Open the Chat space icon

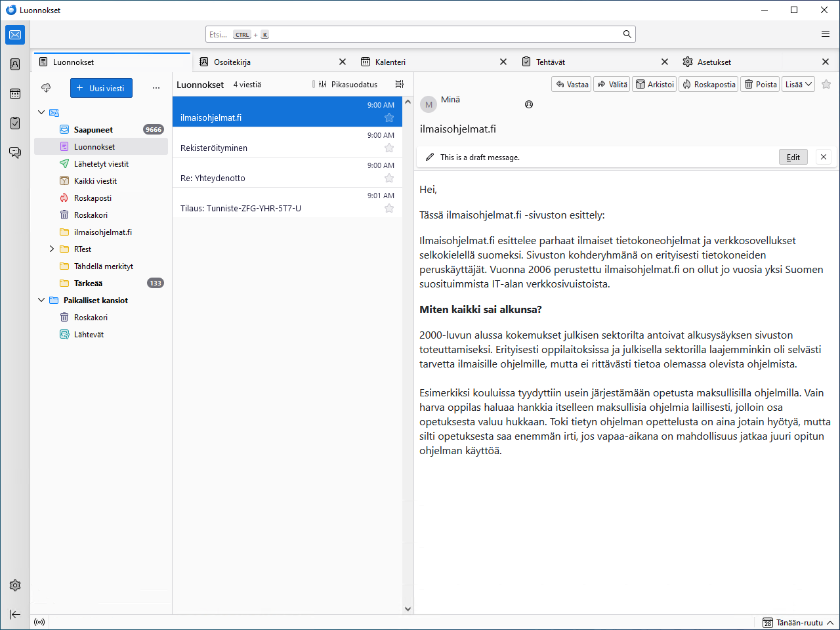15,153
